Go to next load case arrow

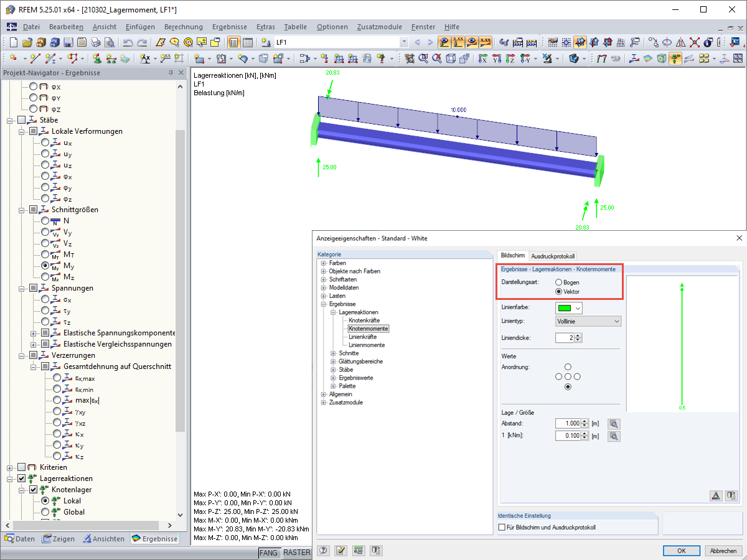tap(430, 42)
